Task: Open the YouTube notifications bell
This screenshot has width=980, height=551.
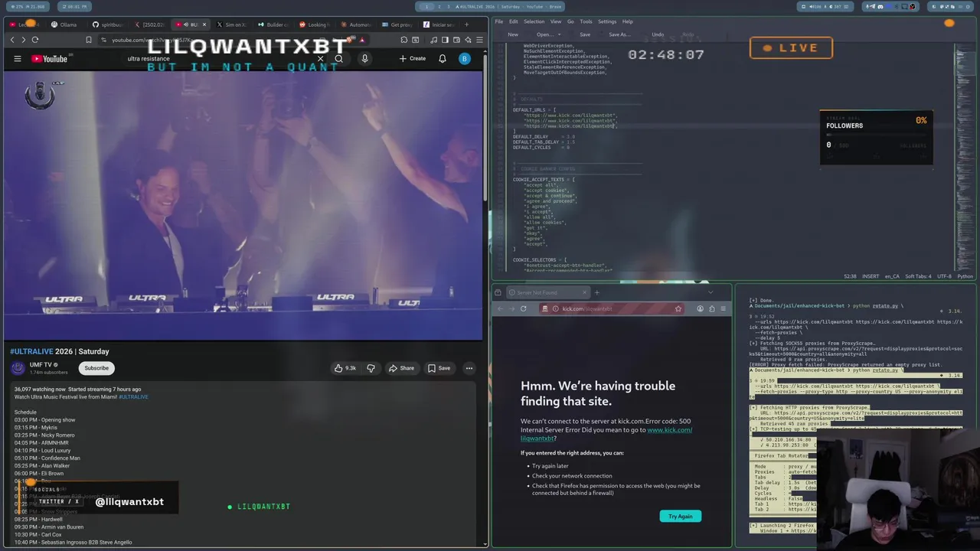Action: pyautogui.click(x=443, y=59)
